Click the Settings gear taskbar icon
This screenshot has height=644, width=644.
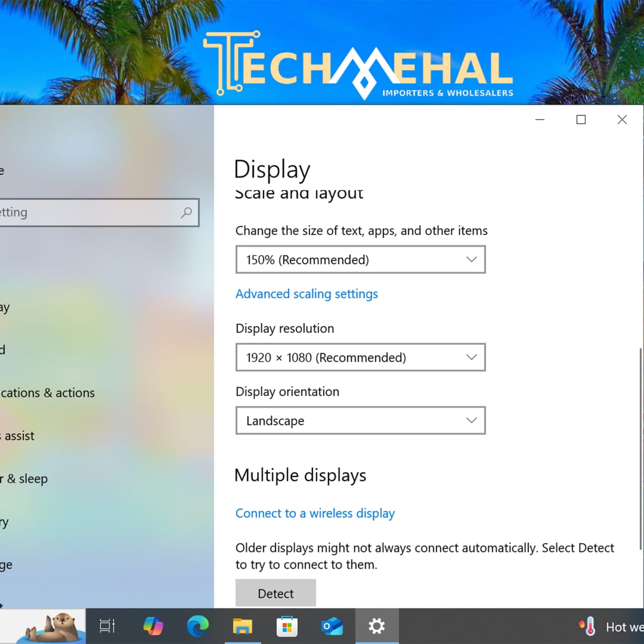click(377, 626)
